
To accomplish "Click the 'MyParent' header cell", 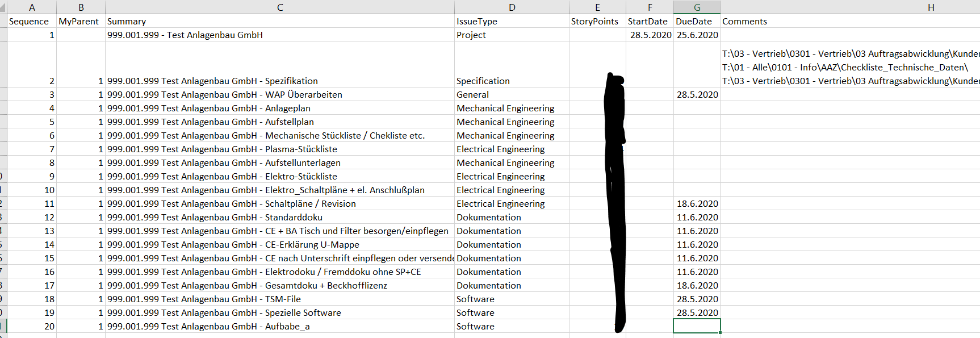I will tap(81, 21).
